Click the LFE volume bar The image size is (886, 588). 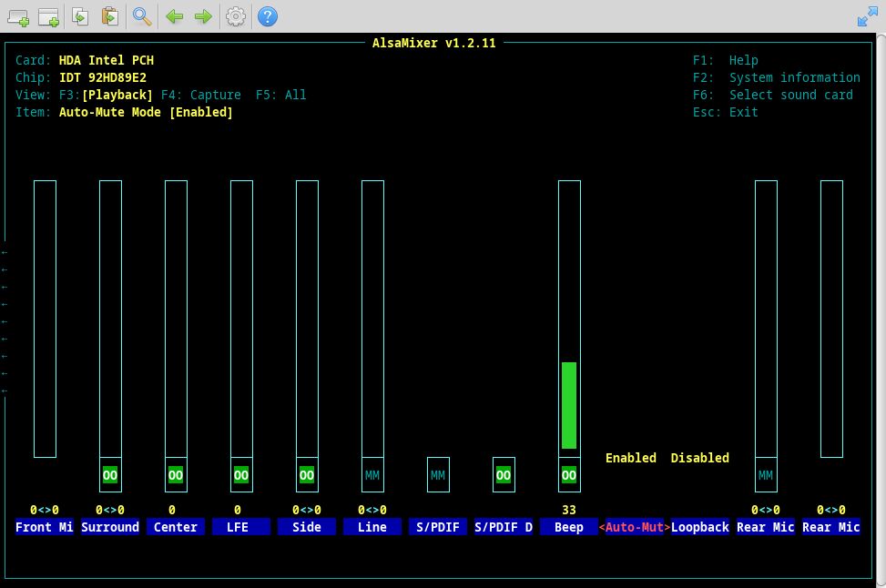tap(241, 319)
